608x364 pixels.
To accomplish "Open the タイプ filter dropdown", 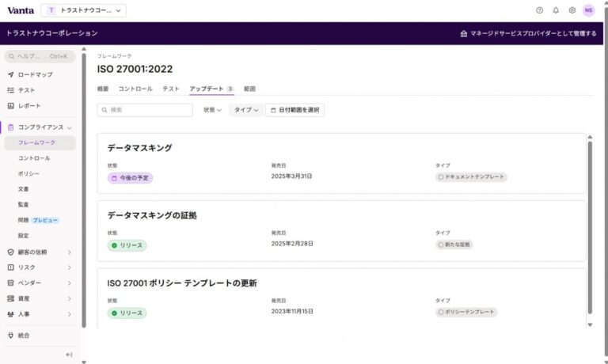I will point(246,110).
